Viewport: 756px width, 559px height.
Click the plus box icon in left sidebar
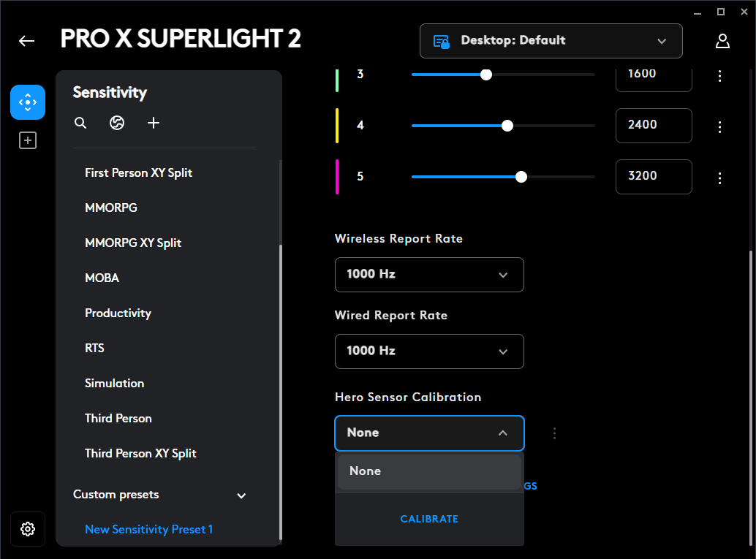pos(28,140)
